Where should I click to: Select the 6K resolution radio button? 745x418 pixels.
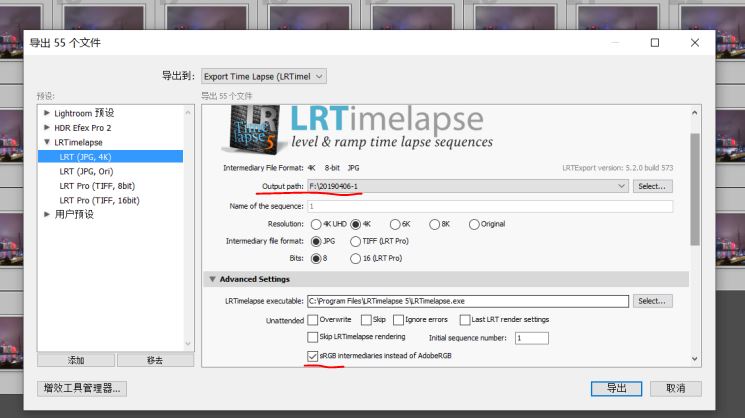point(396,224)
